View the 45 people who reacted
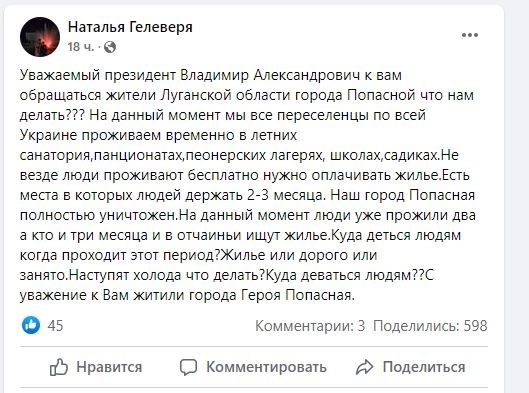 point(55,326)
